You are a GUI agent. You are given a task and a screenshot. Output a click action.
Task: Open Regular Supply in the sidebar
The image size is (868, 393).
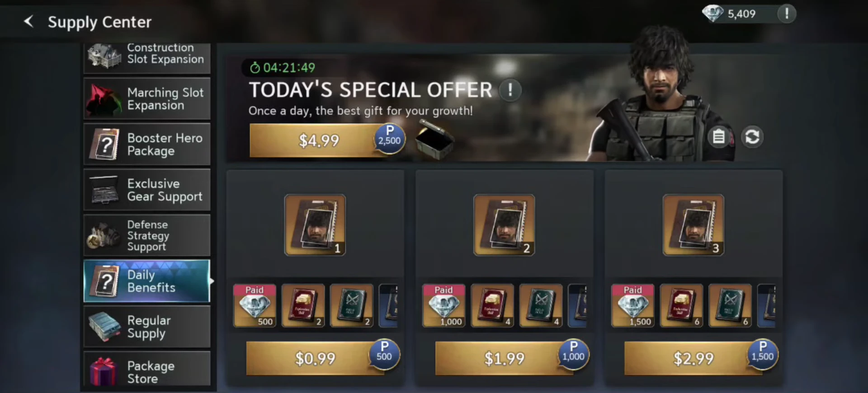147,327
